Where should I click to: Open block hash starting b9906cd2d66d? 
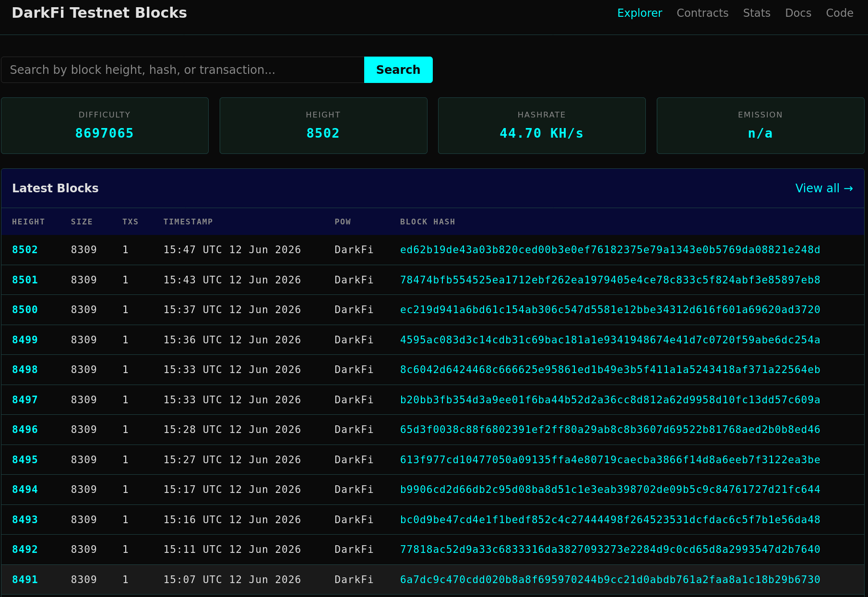[610, 490]
